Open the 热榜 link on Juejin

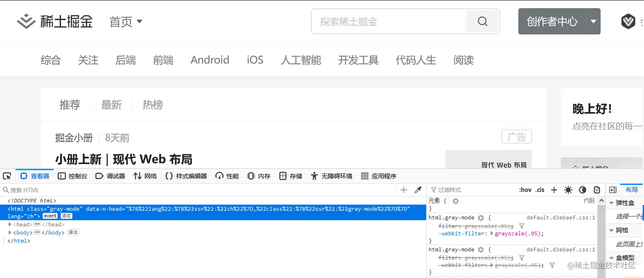tap(152, 105)
